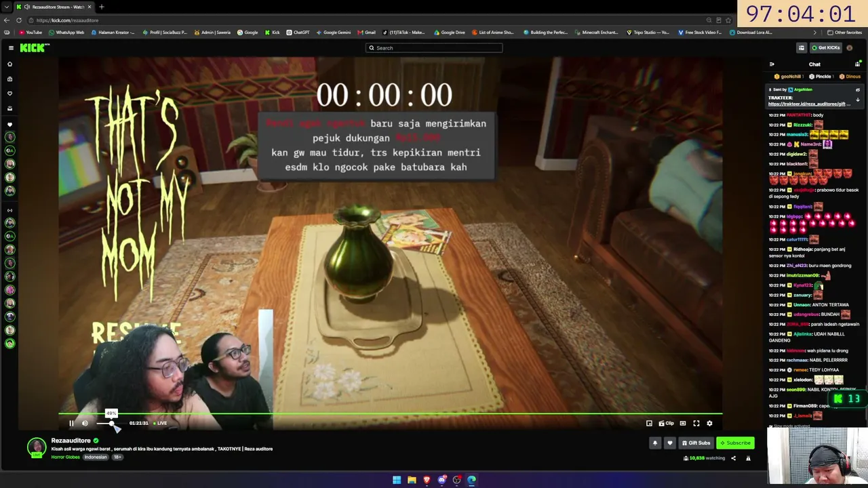Go back in the browser
The width and height of the screenshot is (868, 488).
(x=7, y=20)
